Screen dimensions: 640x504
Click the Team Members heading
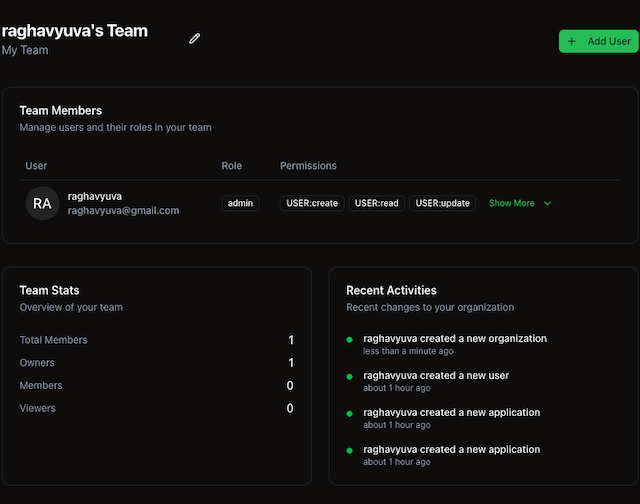pyautogui.click(x=61, y=111)
